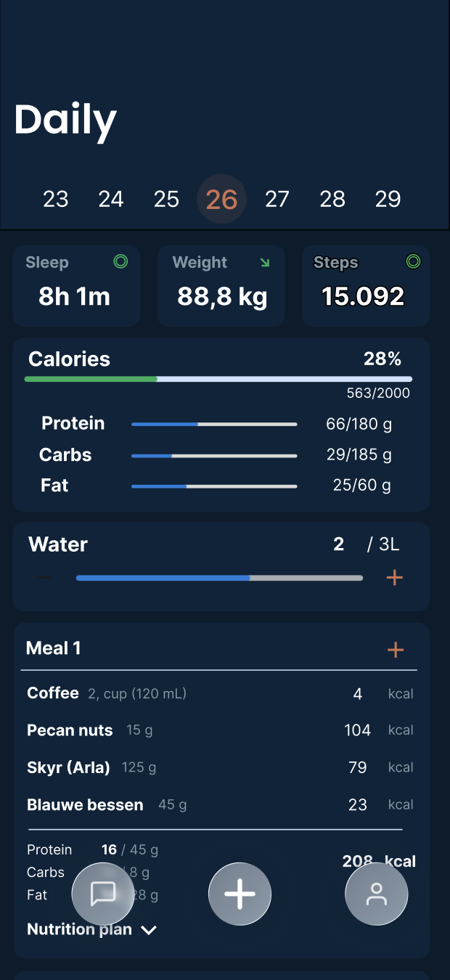Open the chat message icon
The image size is (450, 980).
(102, 894)
